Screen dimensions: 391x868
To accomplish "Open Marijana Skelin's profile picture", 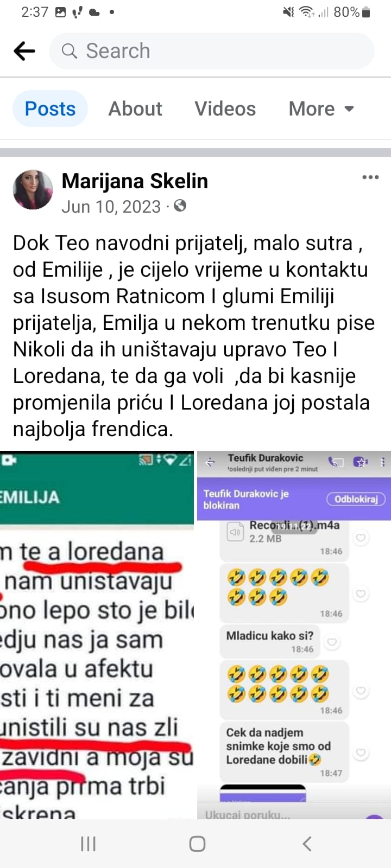I will pyautogui.click(x=33, y=190).
